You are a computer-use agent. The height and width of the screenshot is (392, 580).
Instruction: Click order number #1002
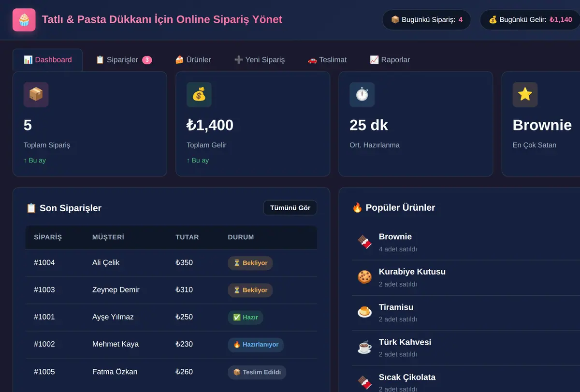[x=44, y=344]
